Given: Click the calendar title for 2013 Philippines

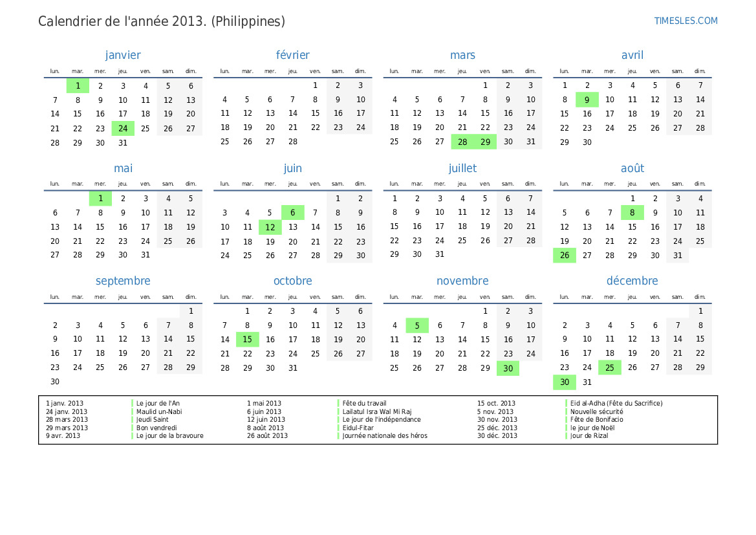Looking at the screenshot, I should [162, 21].
